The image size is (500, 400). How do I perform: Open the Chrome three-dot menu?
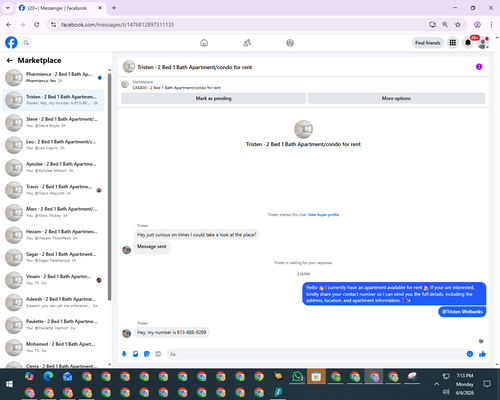pyautogui.click(x=491, y=24)
